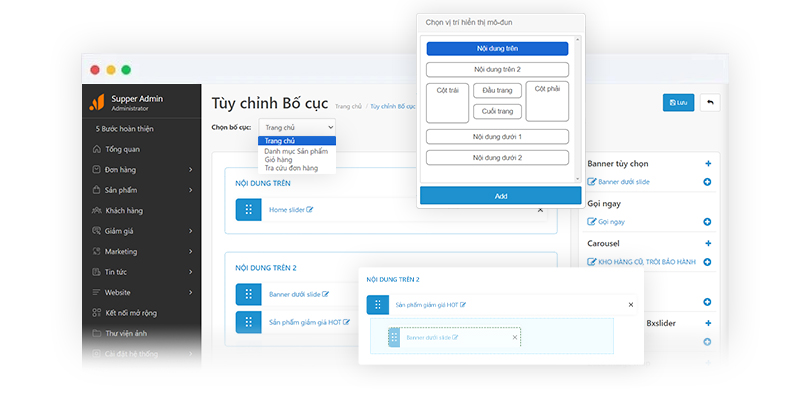
Task: Choose Nội dung dưới 1 position
Action: [x=497, y=137]
